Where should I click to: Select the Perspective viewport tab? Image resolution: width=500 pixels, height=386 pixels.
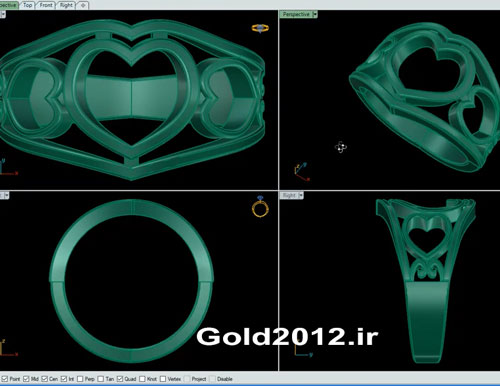pyautogui.click(x=8, y=5)
